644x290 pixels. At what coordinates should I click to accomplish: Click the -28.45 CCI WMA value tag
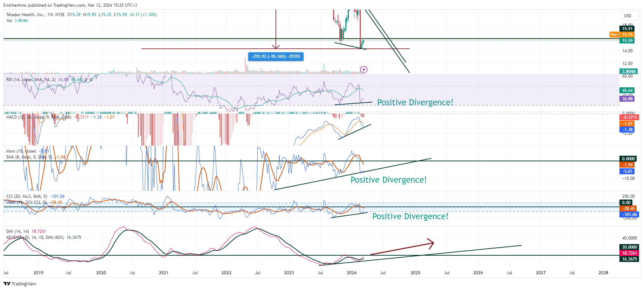[628, 209]
